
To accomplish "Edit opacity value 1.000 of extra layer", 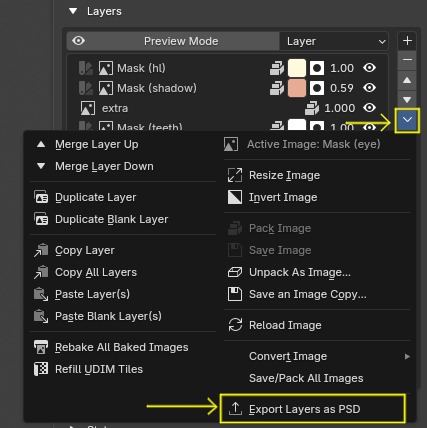I will tap(340, 108).
